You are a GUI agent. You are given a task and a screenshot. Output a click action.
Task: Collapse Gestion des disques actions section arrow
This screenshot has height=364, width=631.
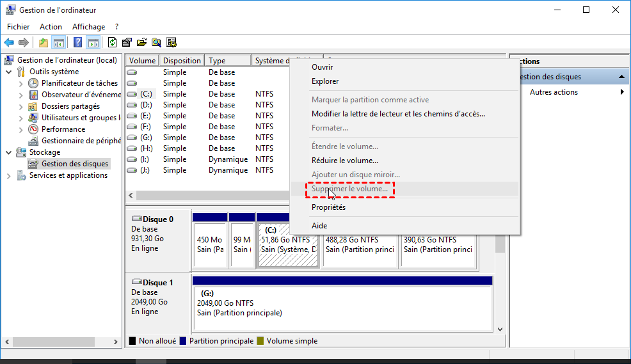coord(621,76)
